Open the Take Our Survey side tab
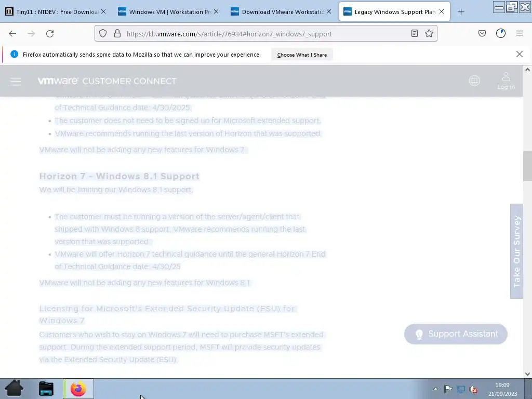Image resolution: width=532 pixels, height=399 pixels. (517, 251)
